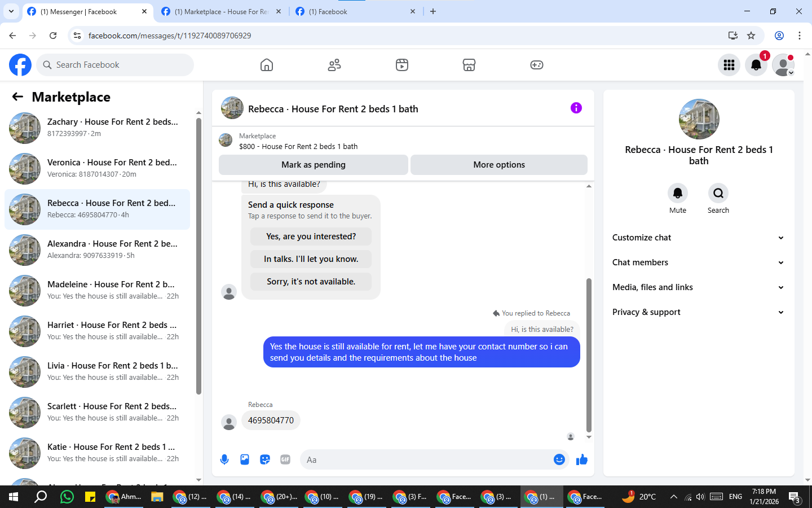
Task: Click the conversation list scrollbar
Action: click(x=198, y=256)
